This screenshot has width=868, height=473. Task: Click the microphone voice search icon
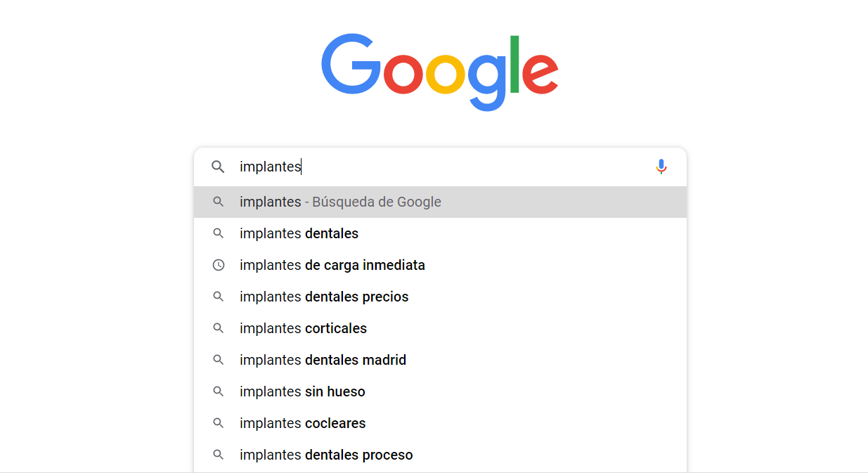coord(661,167)
